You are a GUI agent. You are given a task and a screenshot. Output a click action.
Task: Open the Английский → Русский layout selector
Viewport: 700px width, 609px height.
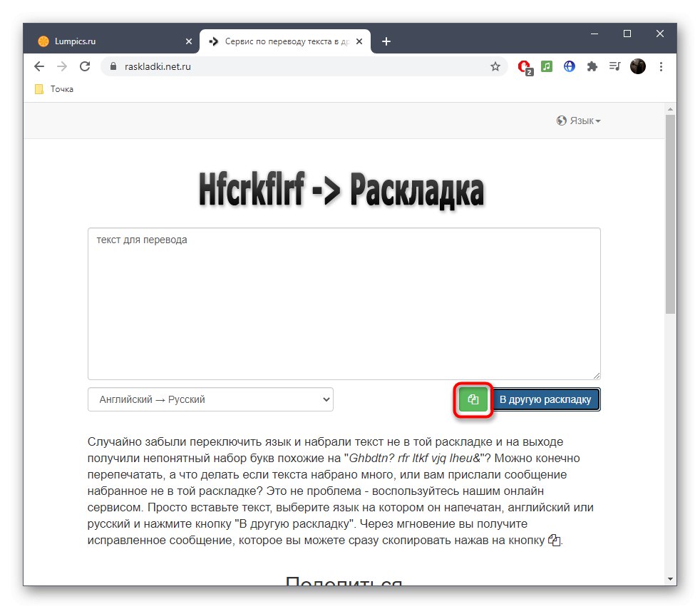[x=210, y=399]
